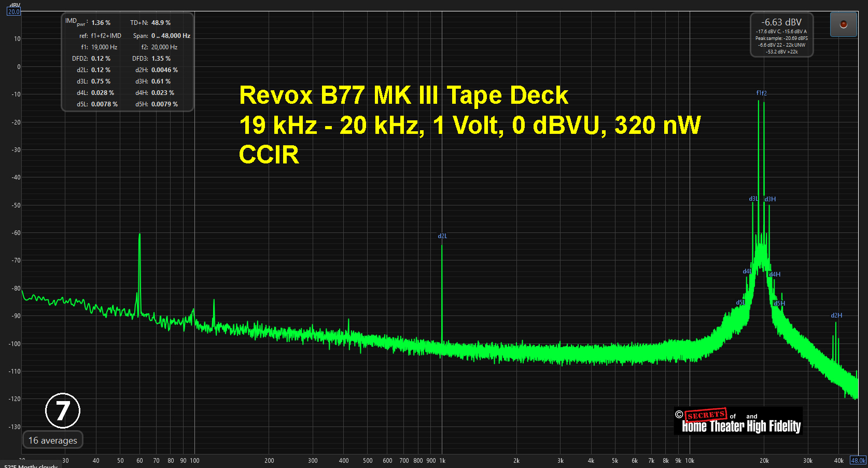Image resolution: width=868 pixels, height=468 pixels.
Task: Click the d4H distortion marker label
Action: tap(775, 274)
